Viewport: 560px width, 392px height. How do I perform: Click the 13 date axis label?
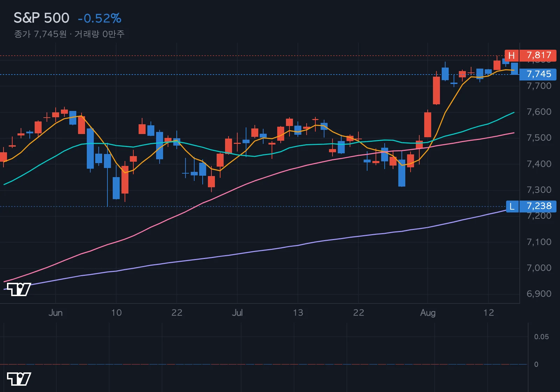tap(298, 313)
